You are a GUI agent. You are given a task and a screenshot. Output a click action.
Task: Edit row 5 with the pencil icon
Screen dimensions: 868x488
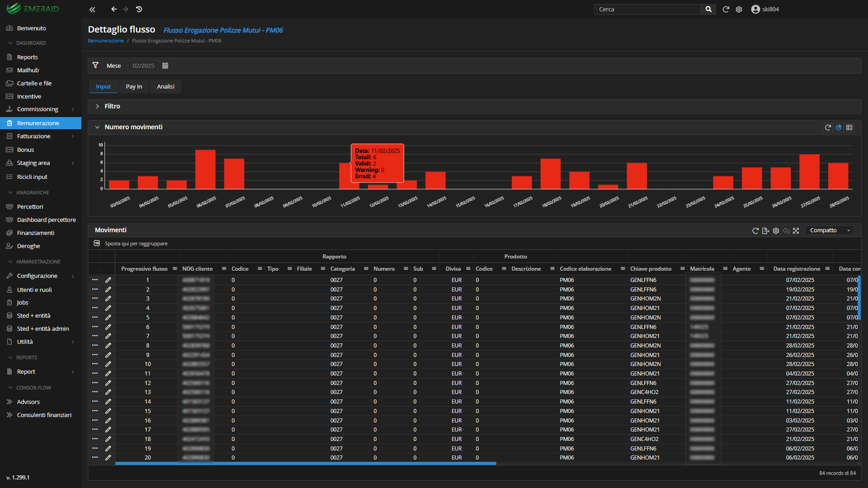tap(108, 318)
